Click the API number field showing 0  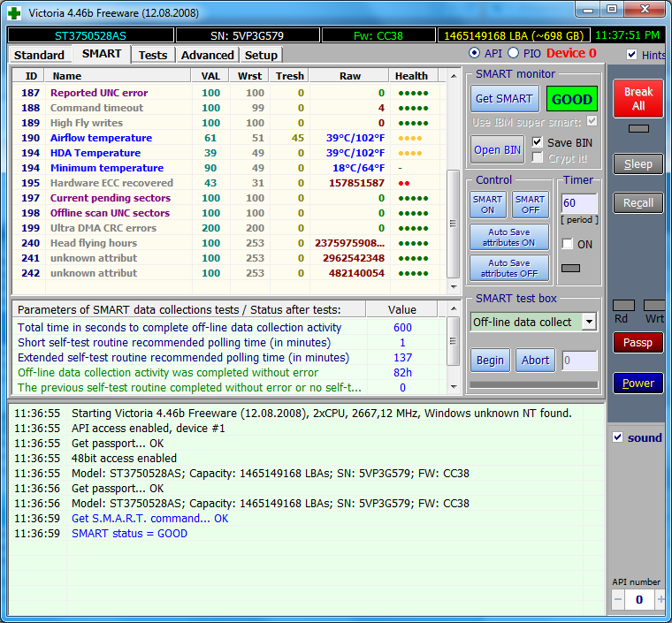coord(639,599)
